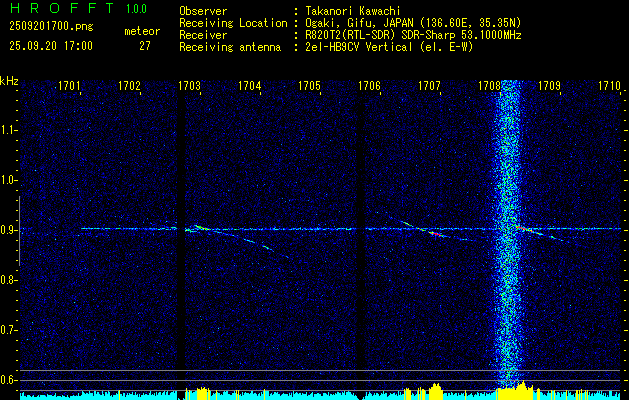Select the filename 2509201700.png
The height and width of the screenshot is (400, 629).
pos(51,27)
